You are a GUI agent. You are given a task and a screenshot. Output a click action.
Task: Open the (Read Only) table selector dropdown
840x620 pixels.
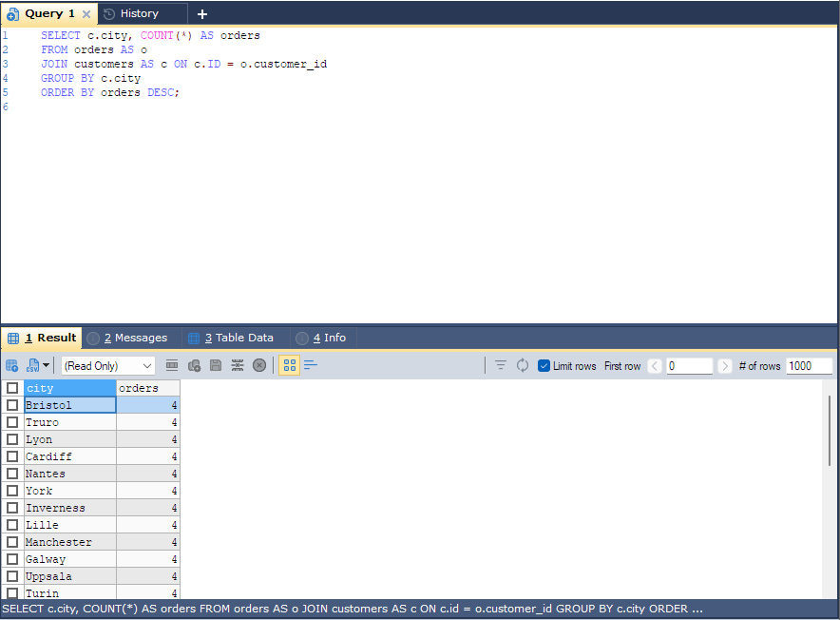point(108,366)
